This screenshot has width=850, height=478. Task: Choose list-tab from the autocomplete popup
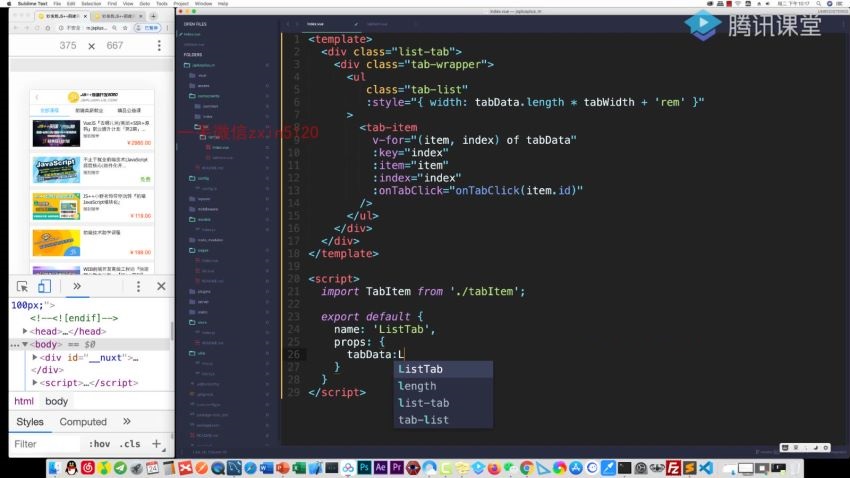(443, 403)
